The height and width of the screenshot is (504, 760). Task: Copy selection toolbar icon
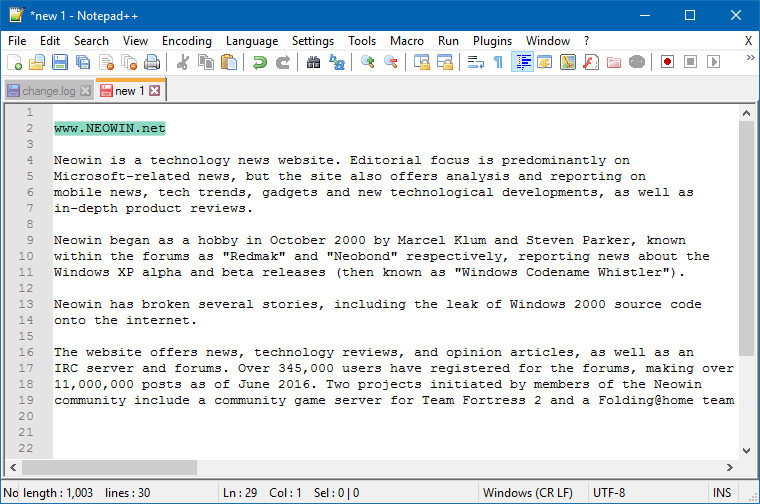206,62
